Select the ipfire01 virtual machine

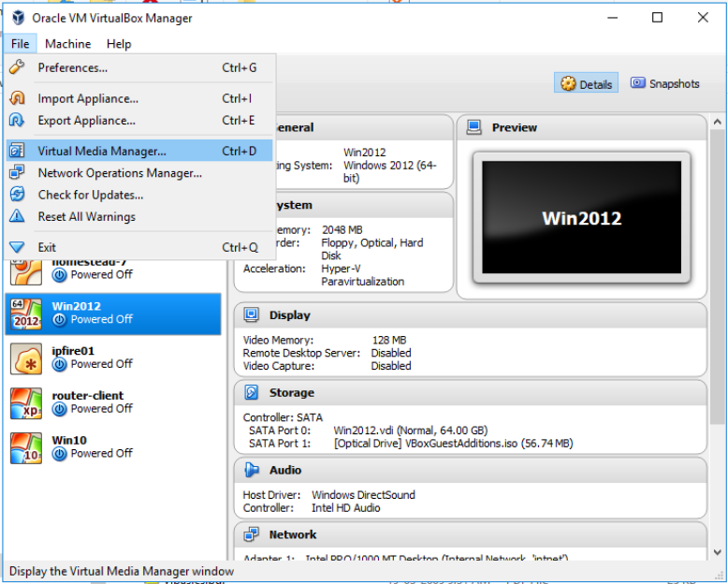pos(113,358)
